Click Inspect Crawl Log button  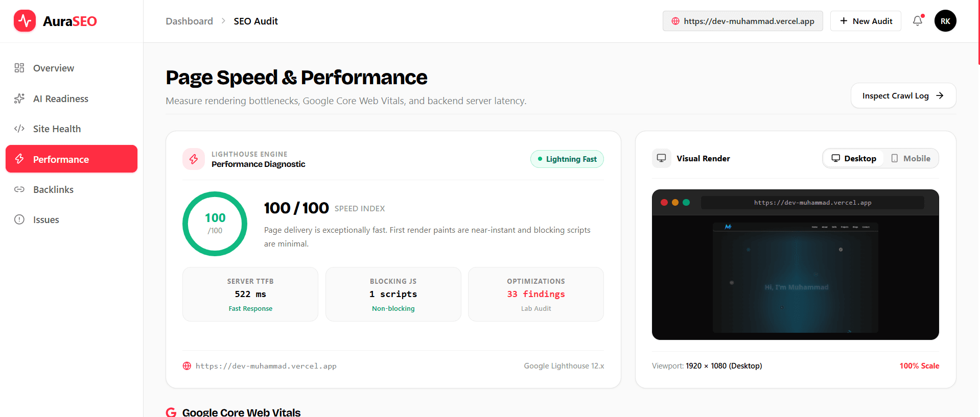(x=903, y=95)
